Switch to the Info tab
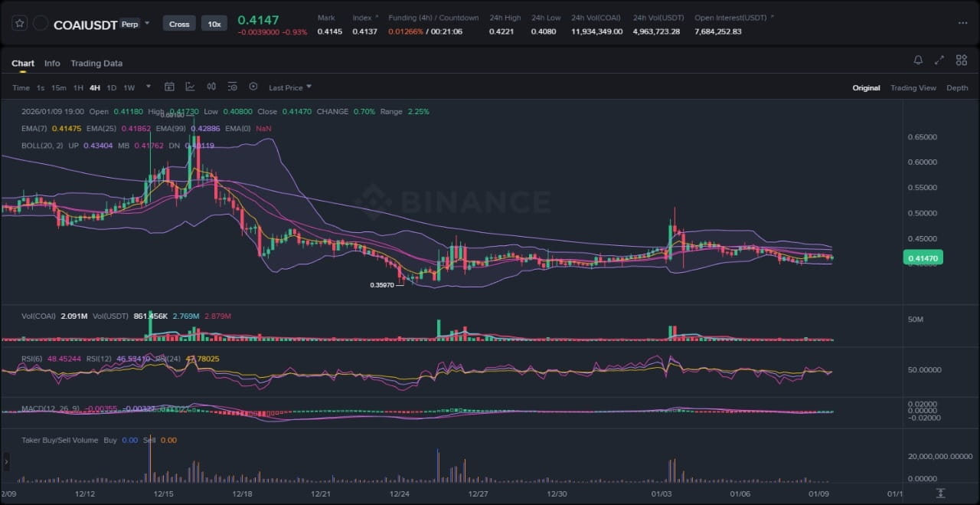 pos(52,64)
